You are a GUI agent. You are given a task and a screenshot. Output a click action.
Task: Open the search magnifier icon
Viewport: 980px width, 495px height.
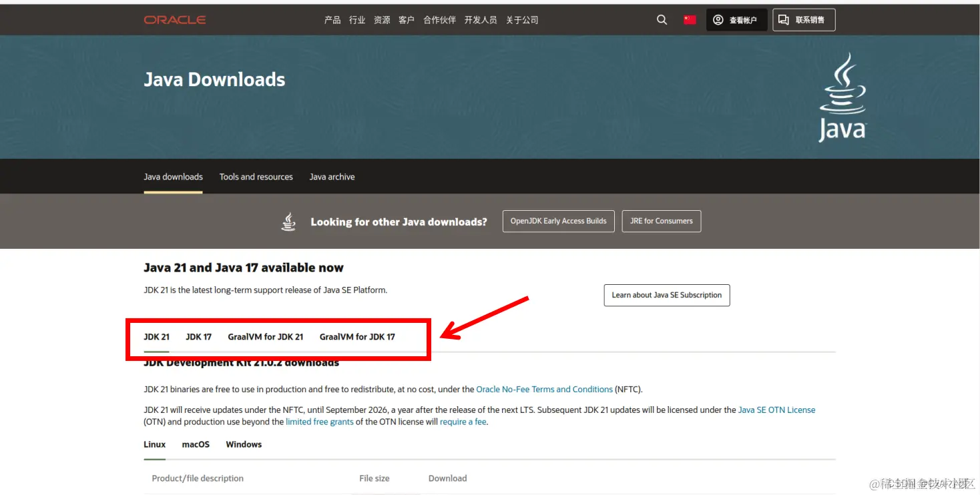(x=662, y=20)
